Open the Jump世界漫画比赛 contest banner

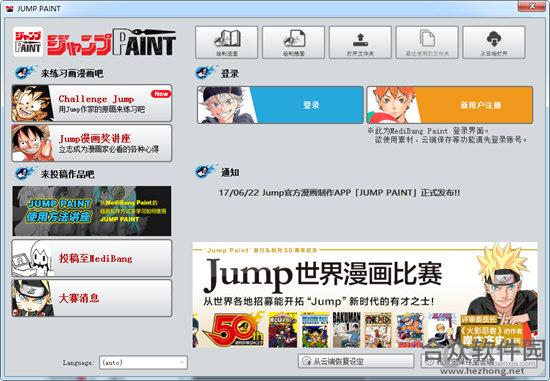pyautogui.click(x=365, y=295)
